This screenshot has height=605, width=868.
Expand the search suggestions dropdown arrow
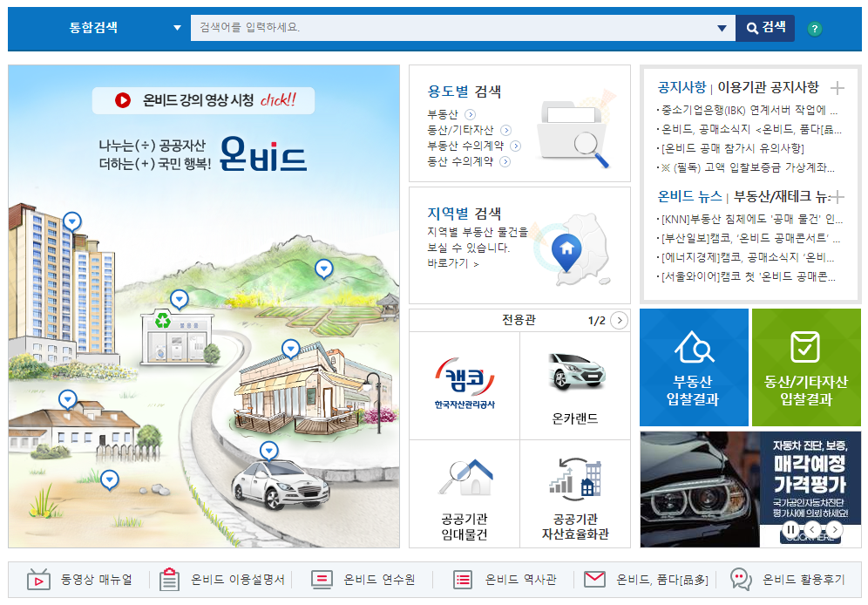pyautogui.click(x=722, y=28)
